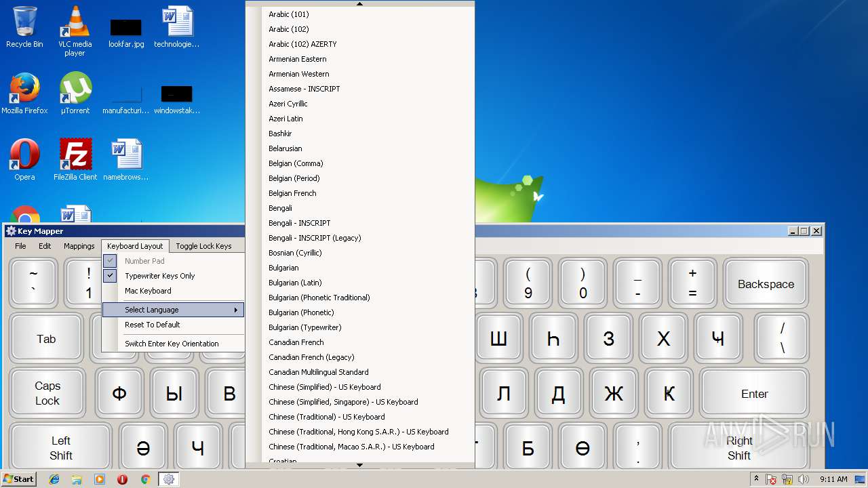Open Internet Explorer from taskbar
868x488 pixels.
54,479
